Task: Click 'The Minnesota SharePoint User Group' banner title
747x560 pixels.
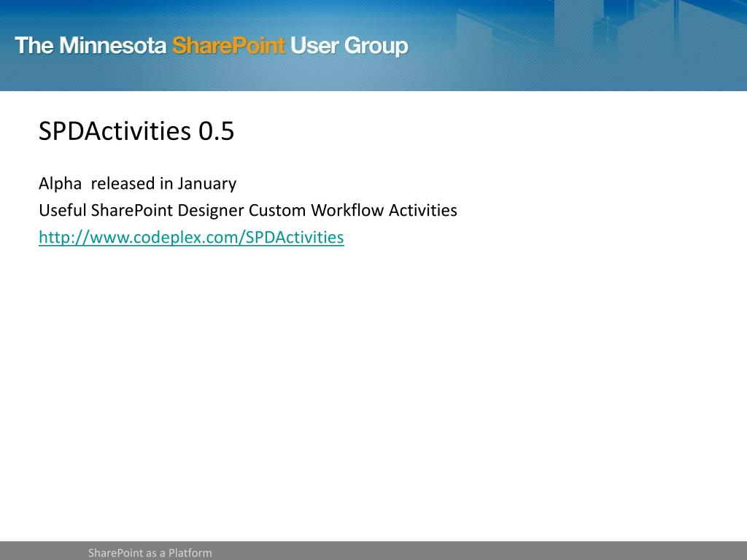Action: click(212, 46)
